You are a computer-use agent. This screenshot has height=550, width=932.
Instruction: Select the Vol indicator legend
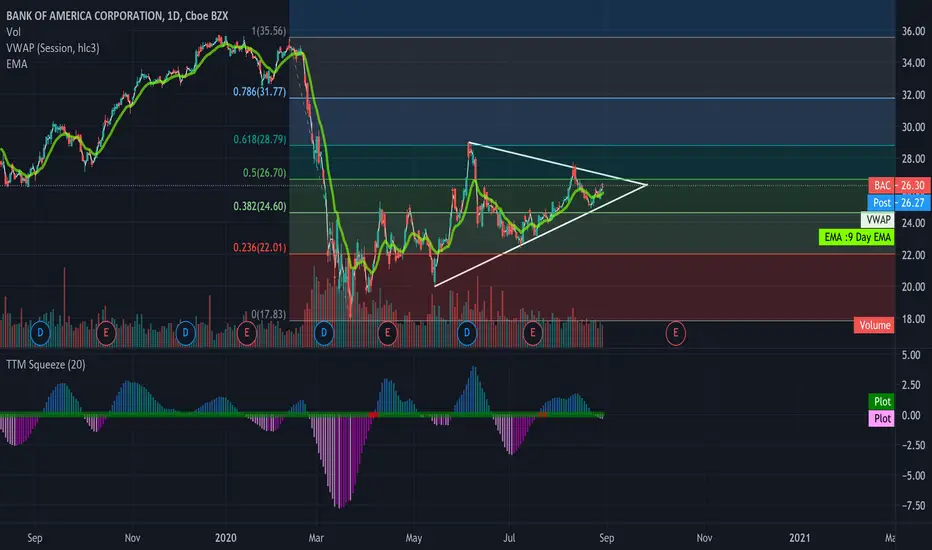(x=13, y=32)
